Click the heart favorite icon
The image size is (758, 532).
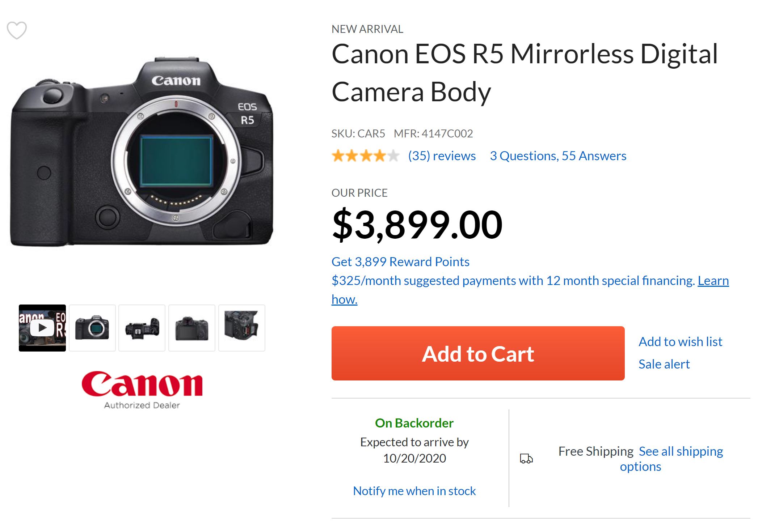tap(17, 30)
